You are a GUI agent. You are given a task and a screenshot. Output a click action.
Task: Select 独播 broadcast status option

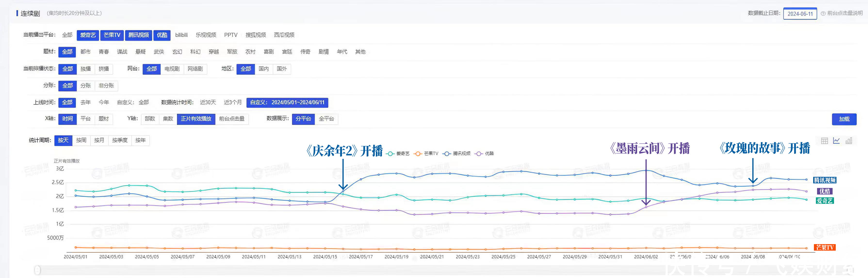click(x=86, y=69)
